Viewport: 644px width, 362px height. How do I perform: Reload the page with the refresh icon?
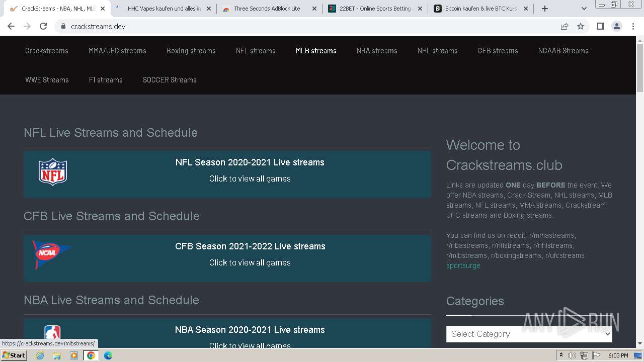(x=43, y=26)
